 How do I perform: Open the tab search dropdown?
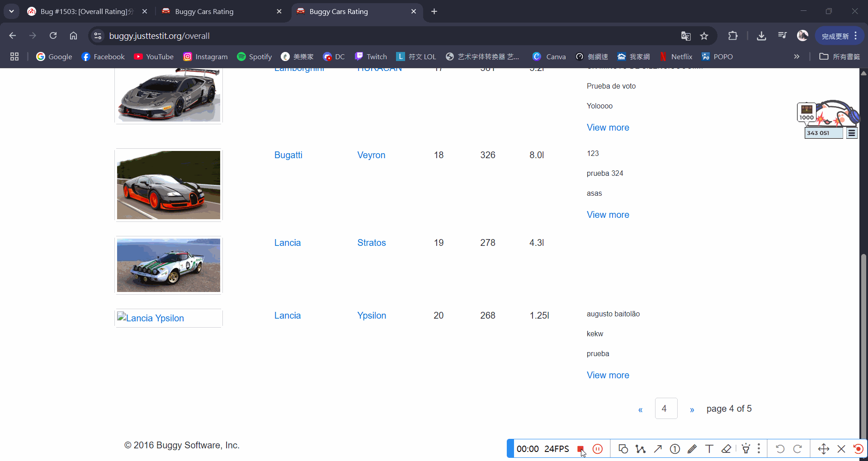point(11,11)
